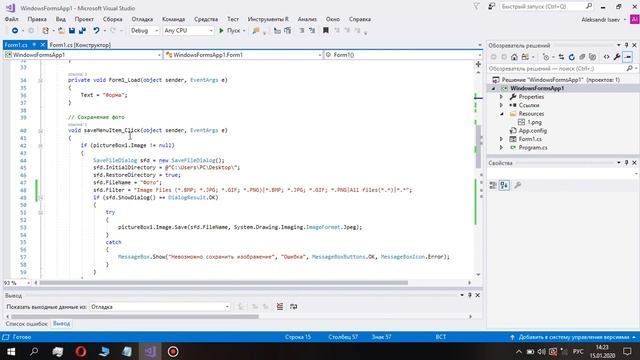Click the Quick Launch search field
The image size is (640, 360).
pyautogui.click(x=547, y=7)
